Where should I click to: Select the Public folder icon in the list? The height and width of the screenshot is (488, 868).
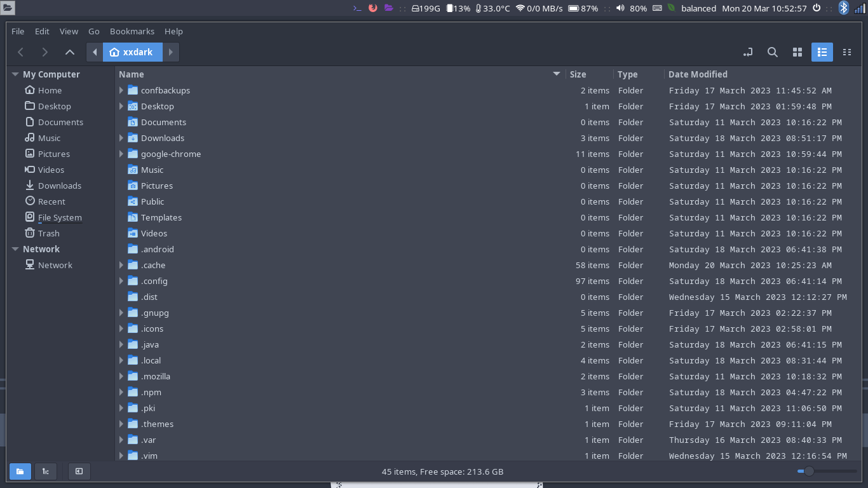(x=133, y=201)
